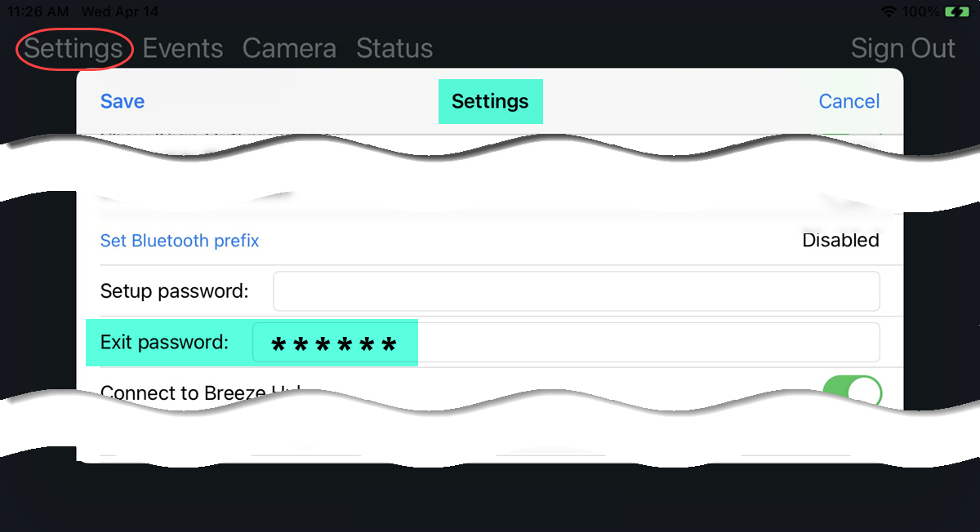This screenshot has height=532, width=980.
Task: Toggle the Connect to Breeze Hub switch
Action: pyautogui.click(x=852, y=392)
